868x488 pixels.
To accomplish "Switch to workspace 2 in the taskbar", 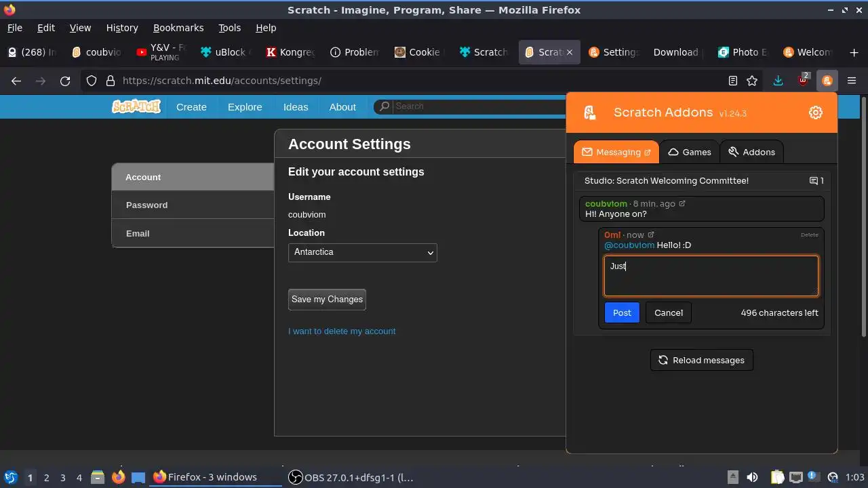I will (46, 478).
